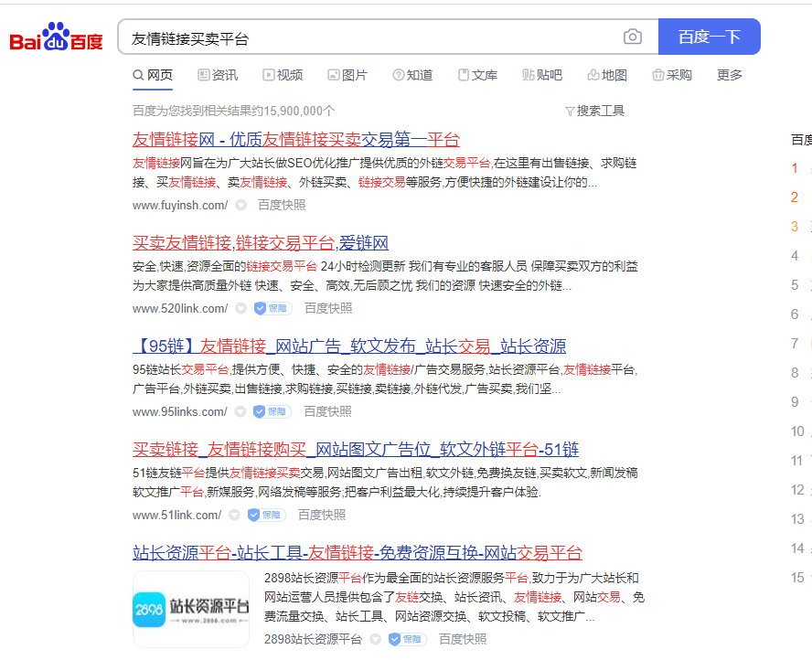Viewport: 812px width, 660px height.
Task: Go to the 文库 tab
Action: pyautogui.click(x=477, y=76)
